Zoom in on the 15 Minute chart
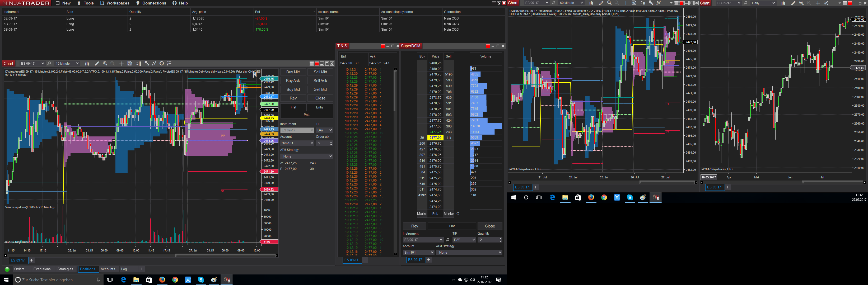868x285 pixels. pyautogui.click(x=105, y=64)
